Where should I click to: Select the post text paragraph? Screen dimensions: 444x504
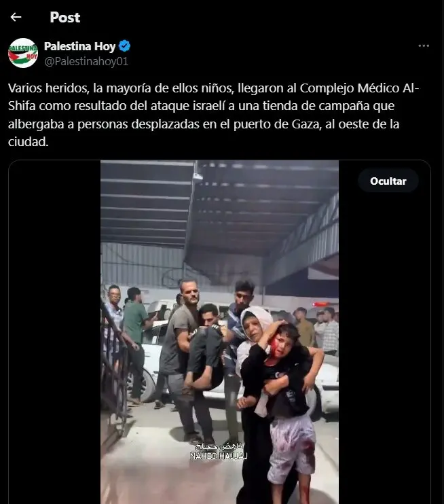coord(214,115)
